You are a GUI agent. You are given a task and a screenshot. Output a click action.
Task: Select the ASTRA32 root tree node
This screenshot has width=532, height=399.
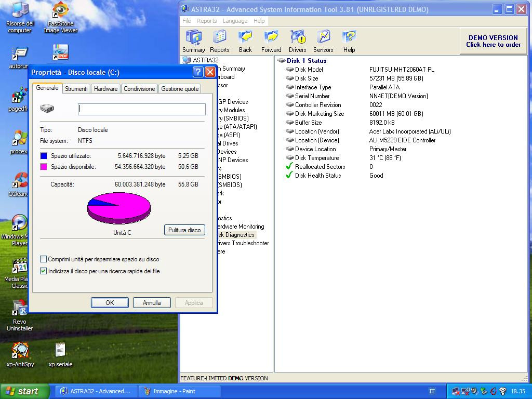pyautogui.click(x=205, y=60)
